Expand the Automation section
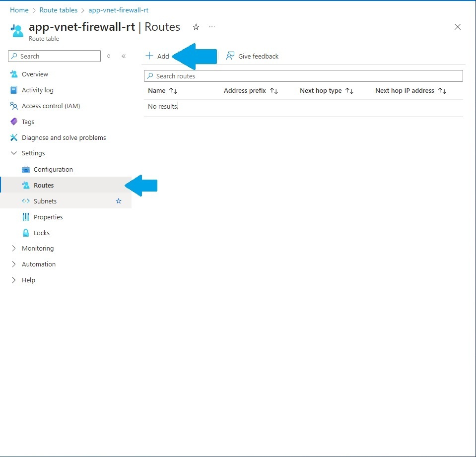Image resolution: width=476 pixels, height=457 pixels. coord(14,264)
